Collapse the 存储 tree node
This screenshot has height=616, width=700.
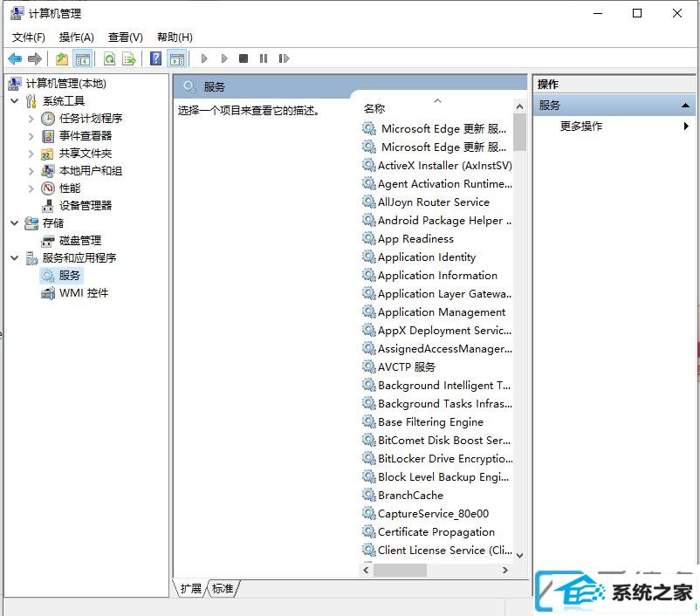pyautogui.click(x=15, y=222)
